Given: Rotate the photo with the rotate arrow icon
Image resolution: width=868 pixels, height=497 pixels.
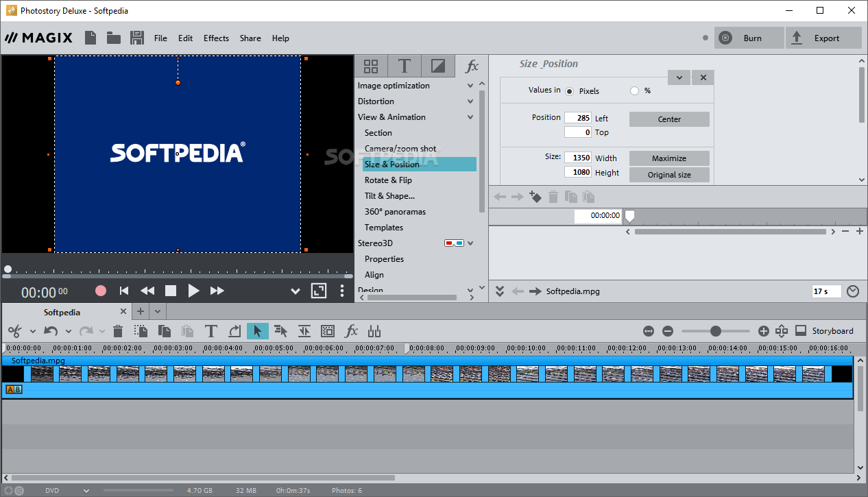Looking at the screenshot, I should [x=234, y=331].
